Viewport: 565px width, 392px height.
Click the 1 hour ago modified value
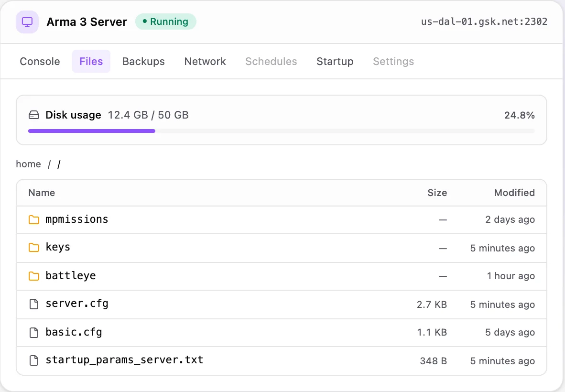click(x=511, y=276)
